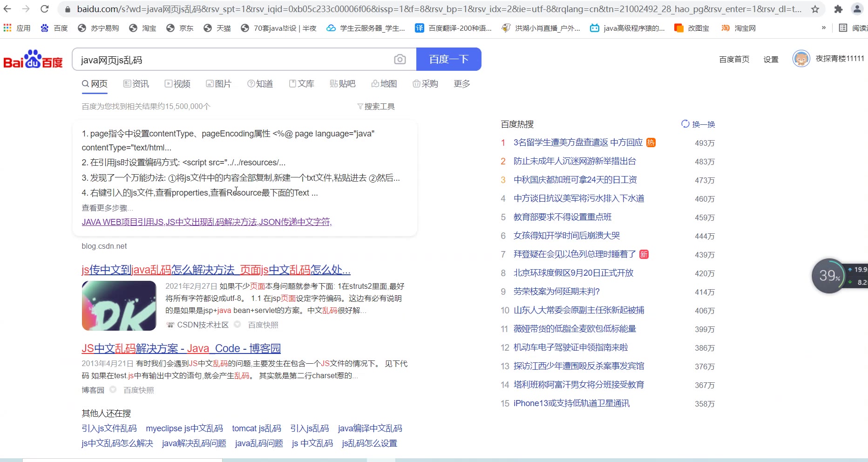Select the 网页 search tab
868x462 pixels.
pos(95,84)
